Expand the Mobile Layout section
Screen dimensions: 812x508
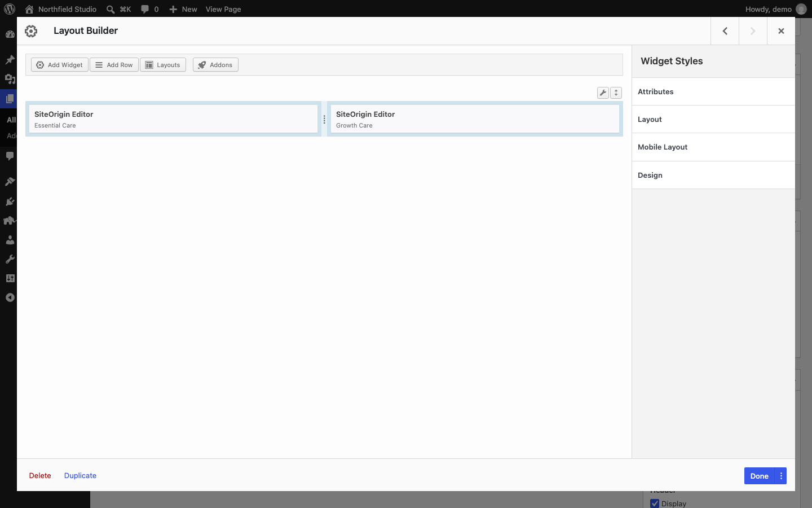click(x=713, y=147)
